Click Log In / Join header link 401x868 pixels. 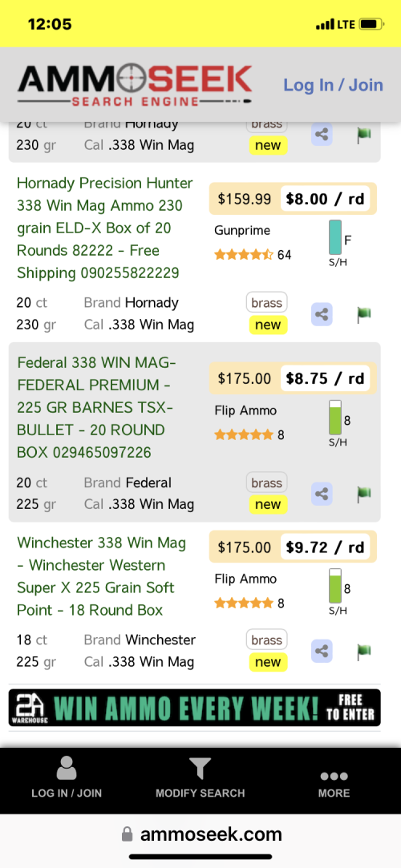point(334,85)
